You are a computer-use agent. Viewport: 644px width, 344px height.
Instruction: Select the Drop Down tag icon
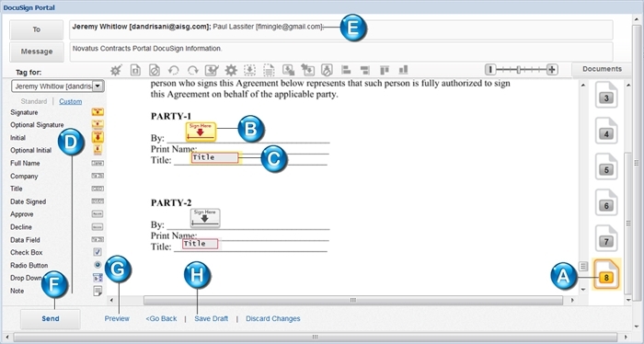tap(98, 278)
